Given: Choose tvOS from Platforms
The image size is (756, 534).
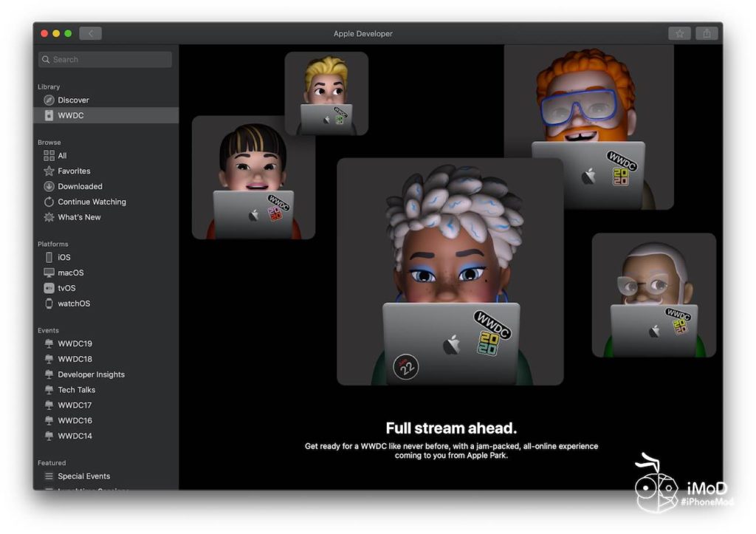Looking at the screenshot, I should pos(66,288).
